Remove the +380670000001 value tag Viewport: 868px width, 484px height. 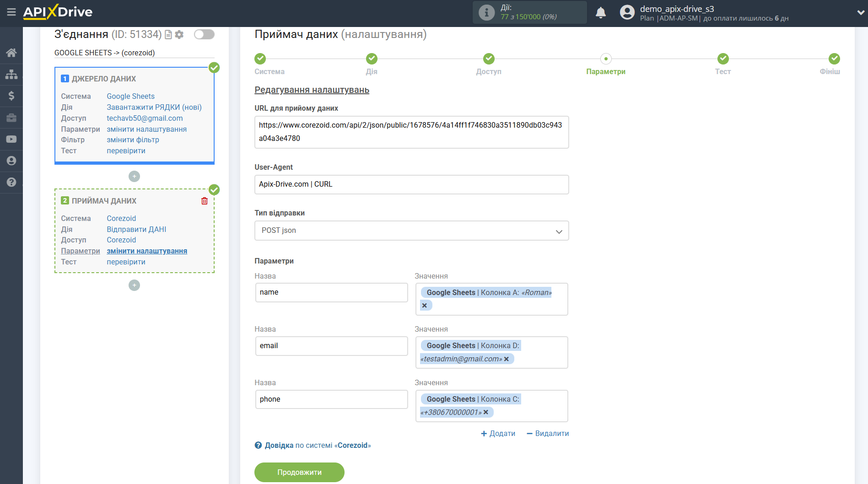pyautogui.click(x=486, y=413)
